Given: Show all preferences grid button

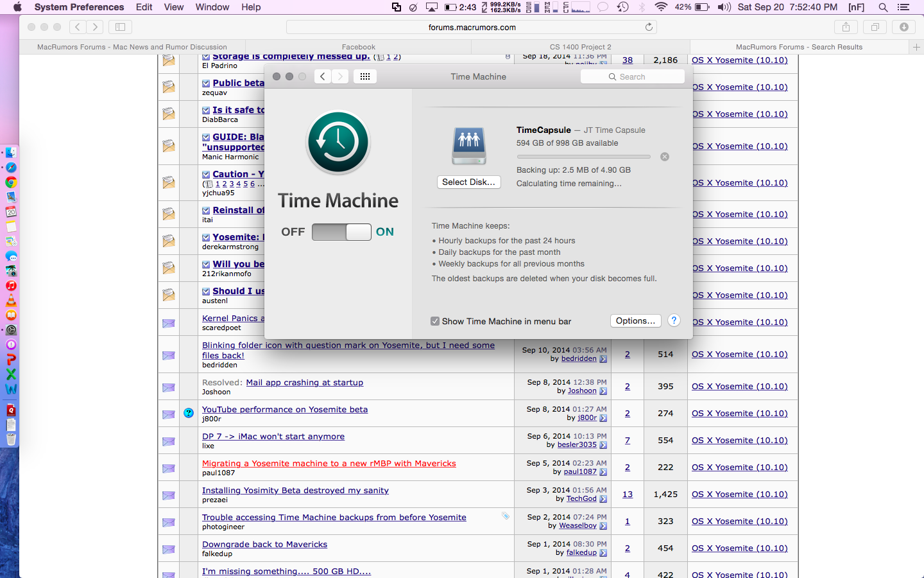Looking at the screenshot, I should click(365, 76).
